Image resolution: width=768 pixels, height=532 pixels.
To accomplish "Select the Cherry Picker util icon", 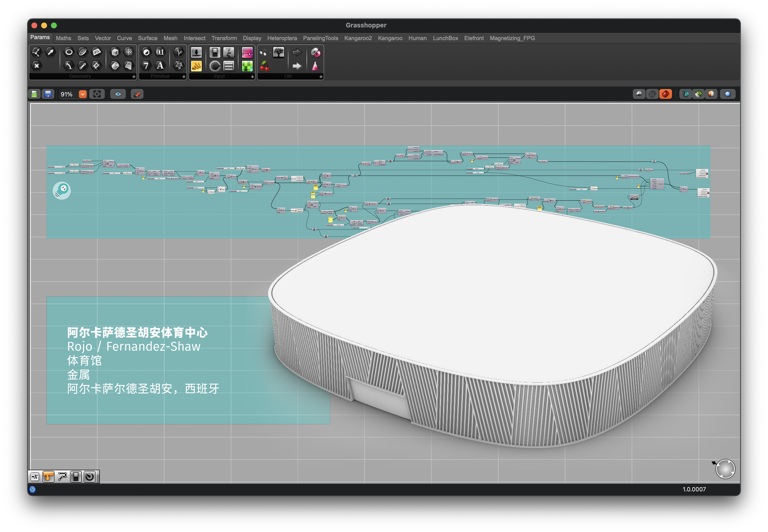I will point(264,66).
